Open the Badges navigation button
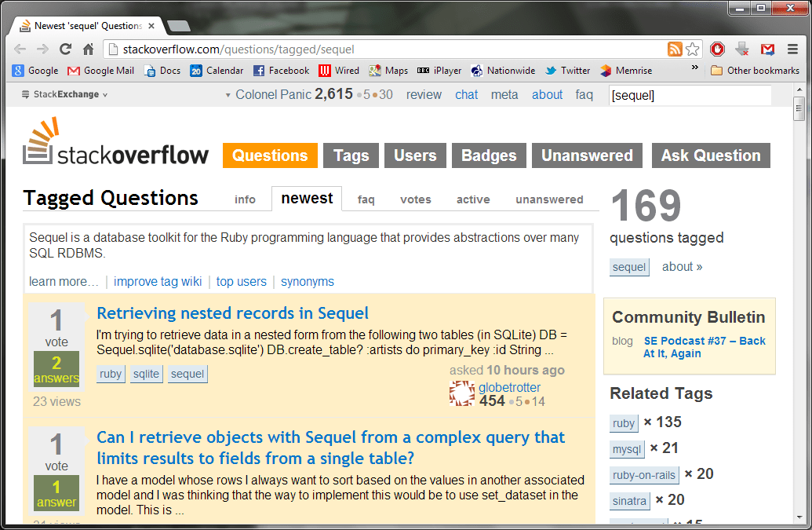The width and height of the screenshot is (812, 530). point(489,155)
